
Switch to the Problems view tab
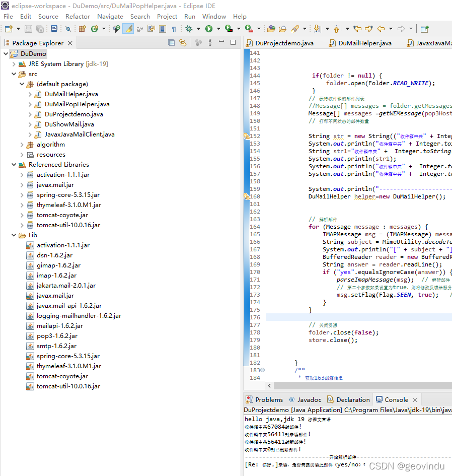(269, 399)
